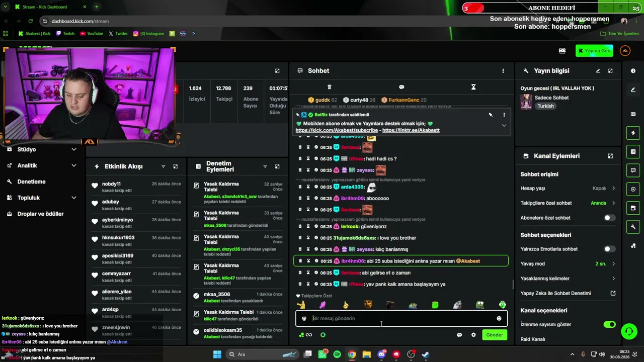The image size is (644, 362).
Task: Click the hourglass icon under Sohbet header
Action: [473, 87]
